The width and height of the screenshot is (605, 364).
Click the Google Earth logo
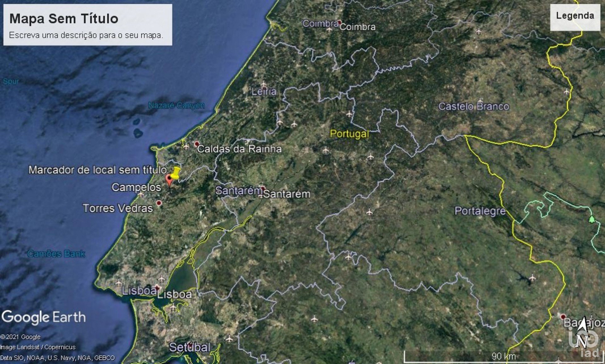43,317
